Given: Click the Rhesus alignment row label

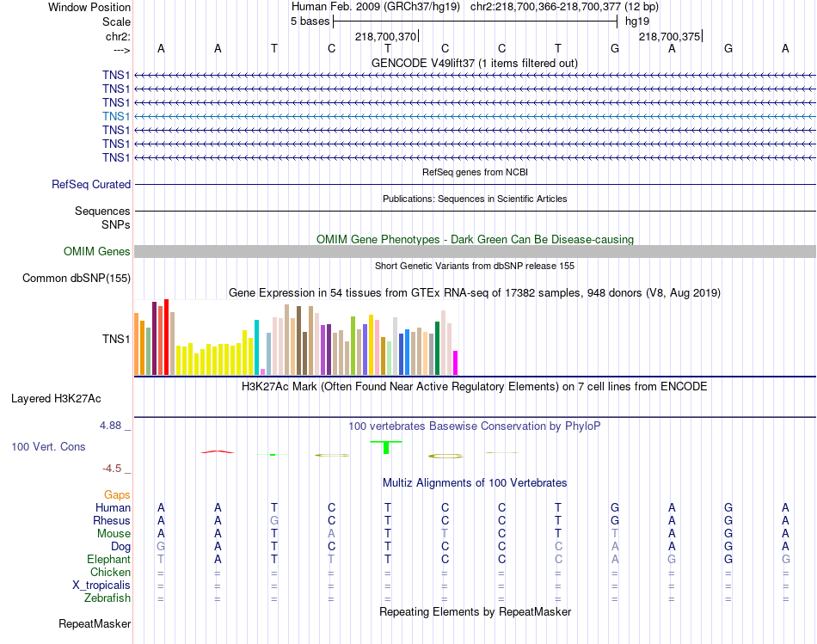Looking at the screenshot, I should [x=112, y=520].
